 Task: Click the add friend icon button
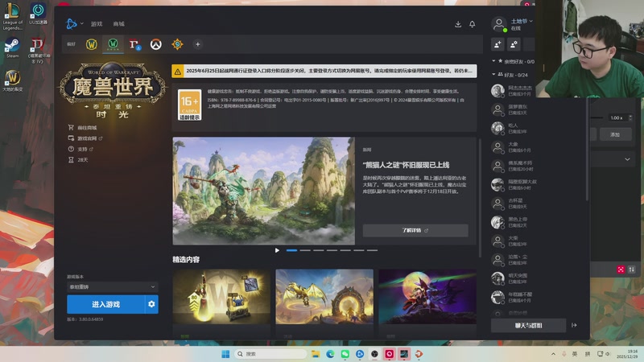pyautogui.click(x=497, y=44)
